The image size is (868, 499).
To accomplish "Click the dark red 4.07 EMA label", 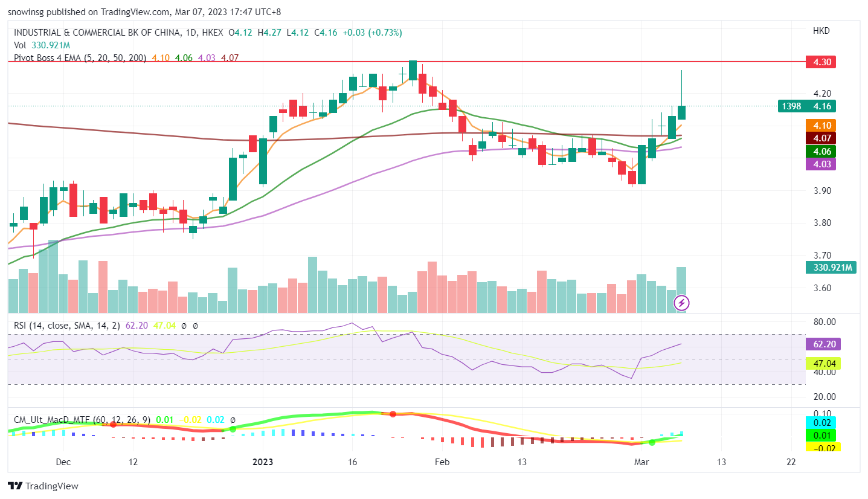I will pyautogui.click(x=821, y=138).
